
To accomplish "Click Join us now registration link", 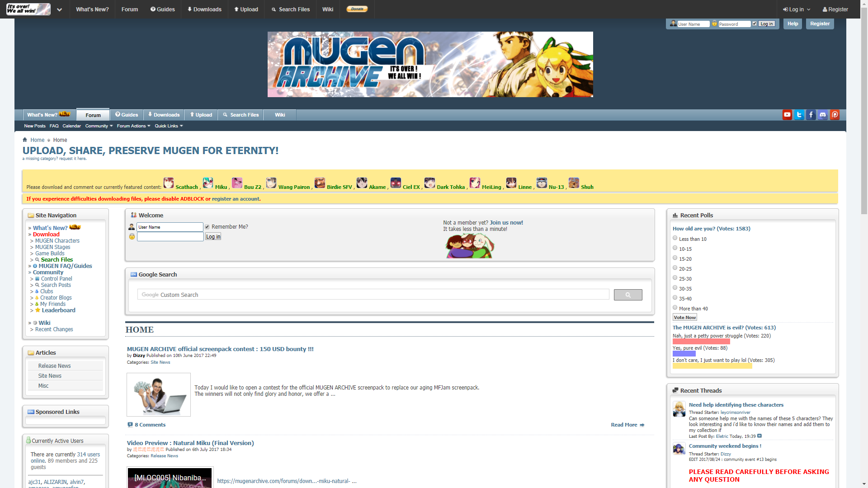I will (505, 222).
